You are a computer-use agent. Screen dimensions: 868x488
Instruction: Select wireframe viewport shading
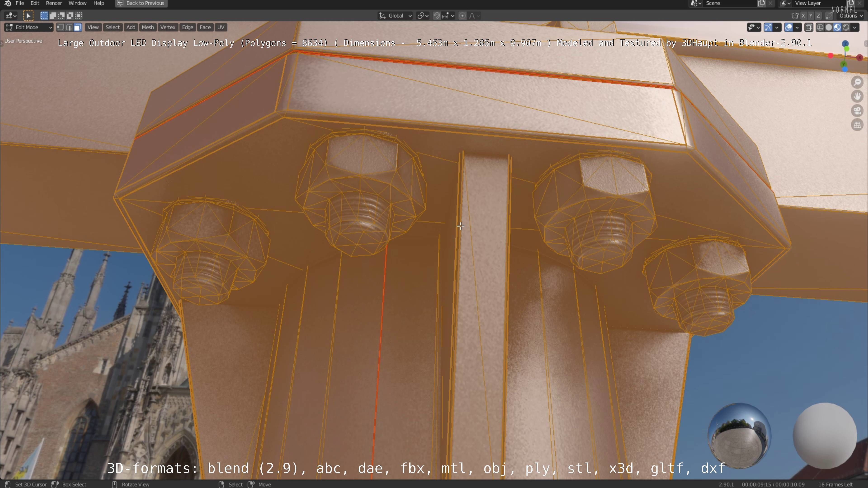pos(820,27)
